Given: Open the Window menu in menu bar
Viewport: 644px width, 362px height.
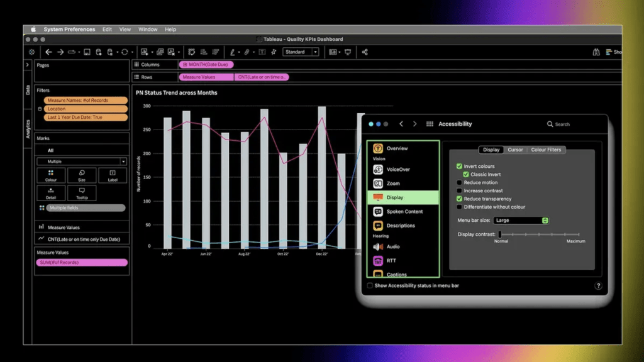Looking at the screenshot, I should [x=148, y=30].
